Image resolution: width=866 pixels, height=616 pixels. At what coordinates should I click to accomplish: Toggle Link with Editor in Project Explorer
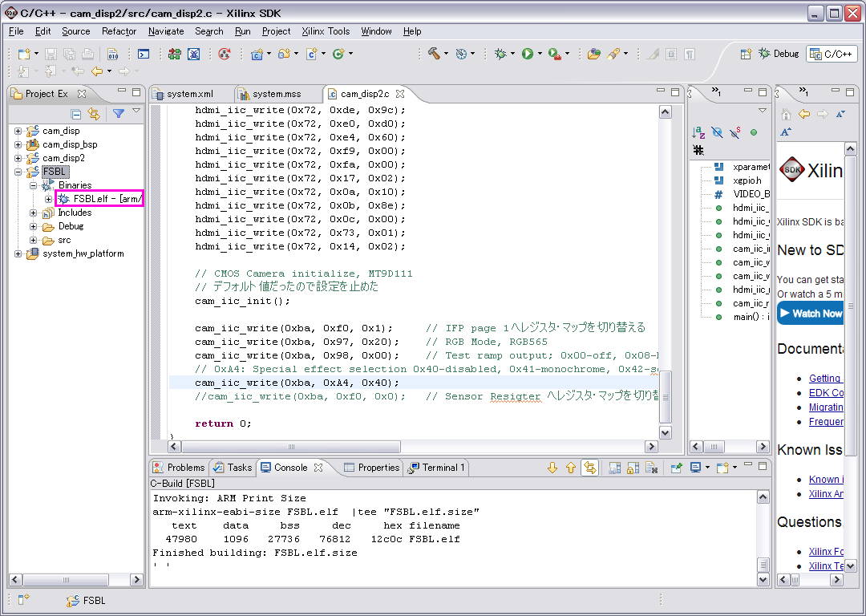(94, 114)
